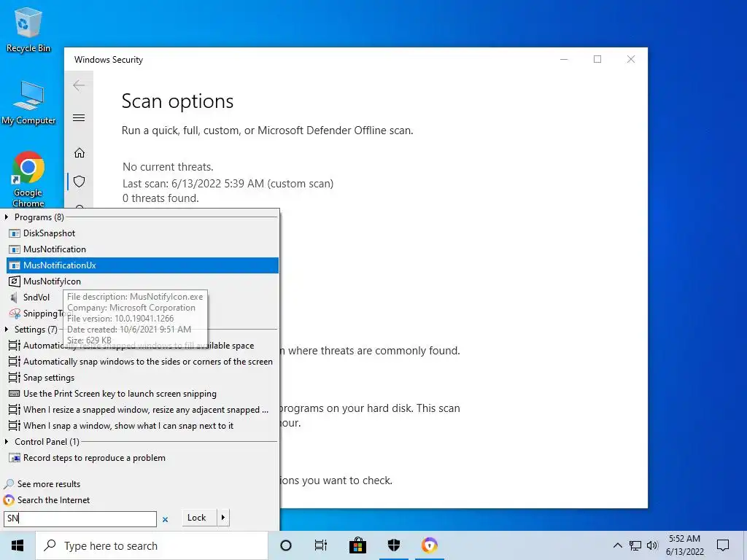747x560 pixels.
Task: Click the SnippingTool scissors icon
Action: [x=15, y=314]
